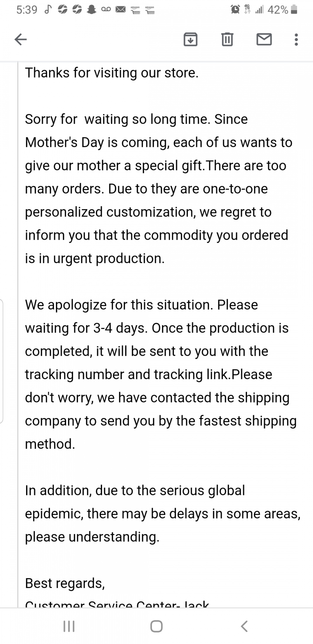Tap the 5:39 clock in the status bar
Image resolution: width=313 pixels, height=644 pixels.
tap(27, 10)
